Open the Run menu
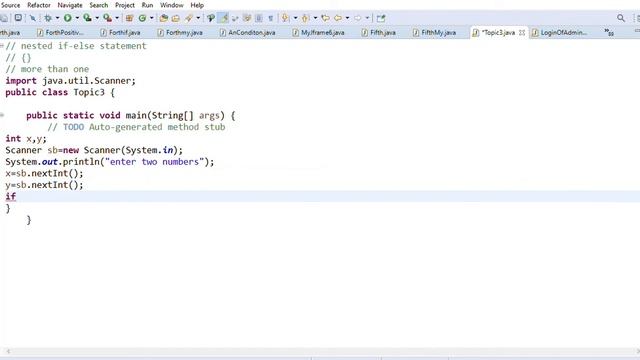640x360 pixels. (147, 5)
